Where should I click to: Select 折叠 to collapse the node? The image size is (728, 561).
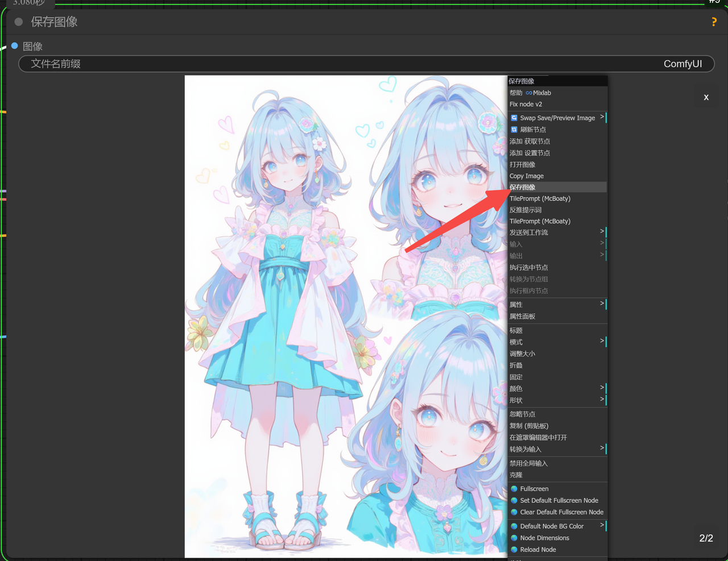tap(557, 365)
